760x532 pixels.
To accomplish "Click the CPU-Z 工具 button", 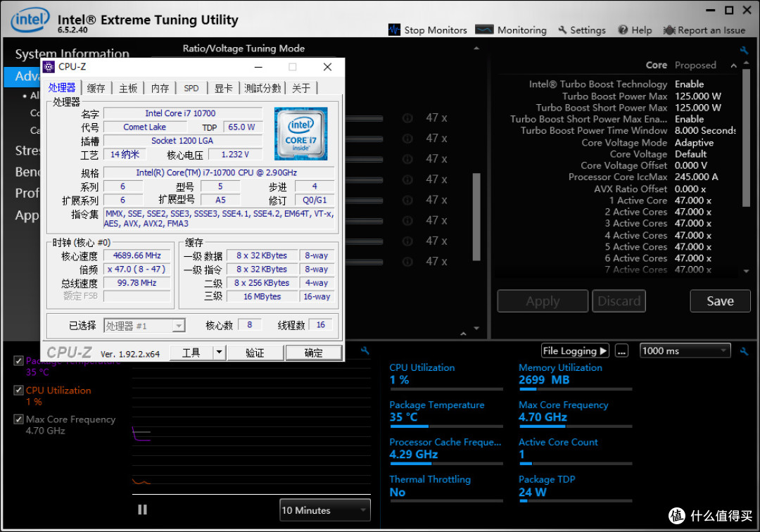I will 191,353.
